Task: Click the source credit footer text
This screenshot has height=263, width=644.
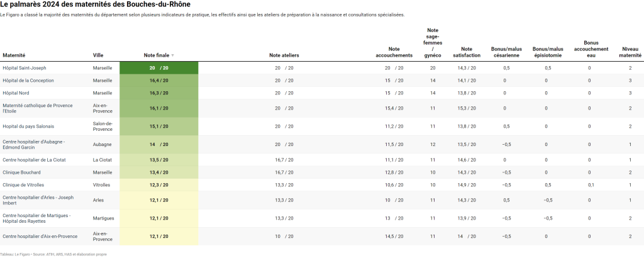Action: point(53,254)
